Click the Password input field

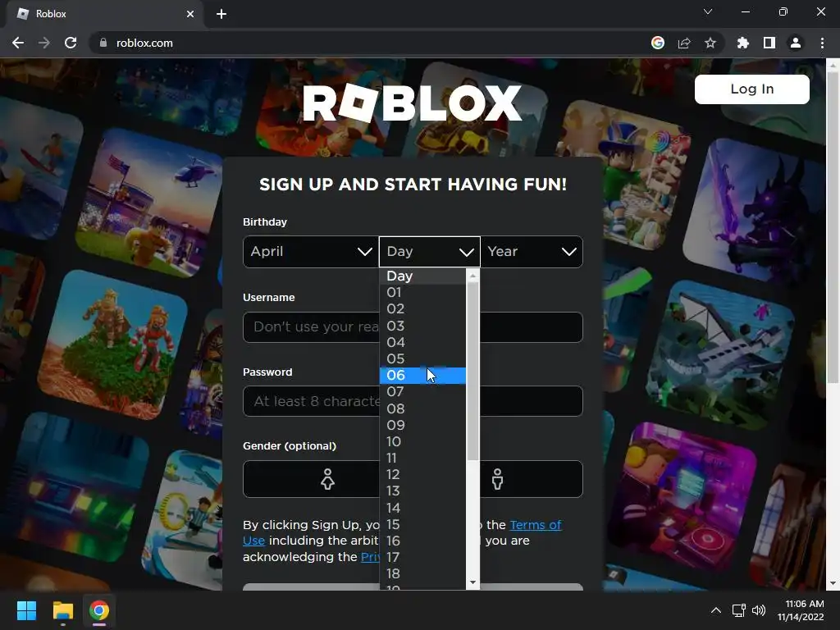point(413,401)
